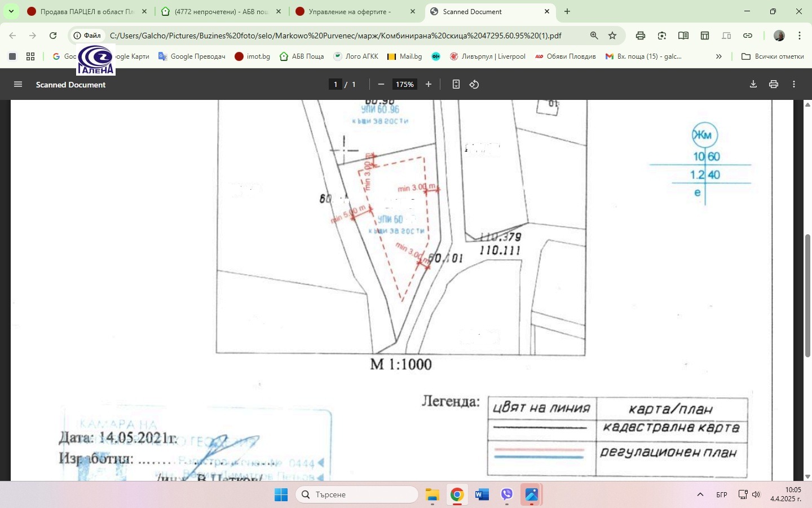Screen dimensions: 812x508
Task: Open the Всички отметки bookmarks folder
Action: 773,56
